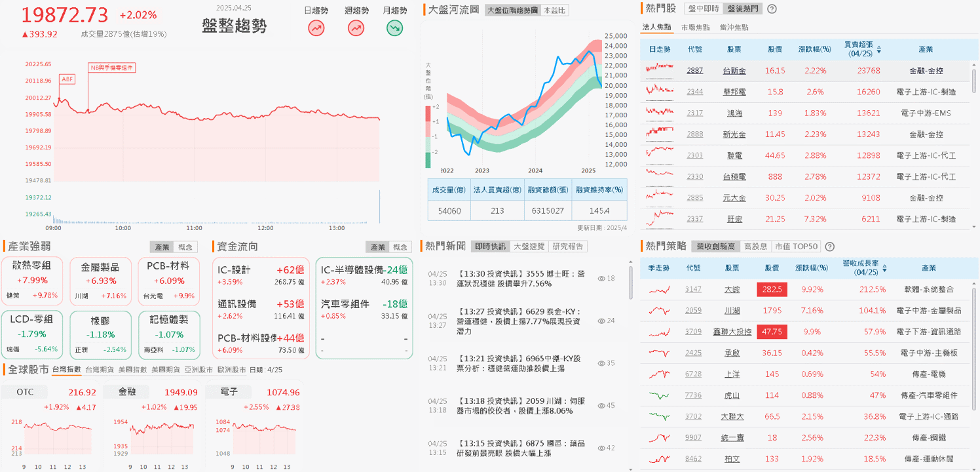Click the eye icon showing 35 views
Image resolution: width=980 pixels, height=472 pixels.
click(x=601, y=363)
